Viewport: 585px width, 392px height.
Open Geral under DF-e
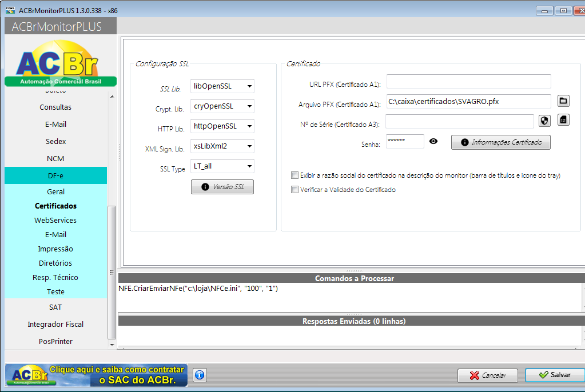[x=55, y=191]
